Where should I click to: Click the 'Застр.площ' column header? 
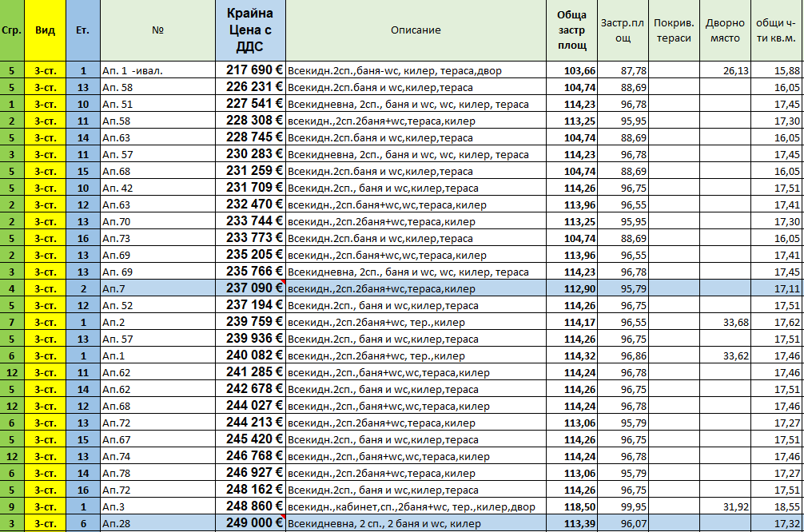pos(623,30)
